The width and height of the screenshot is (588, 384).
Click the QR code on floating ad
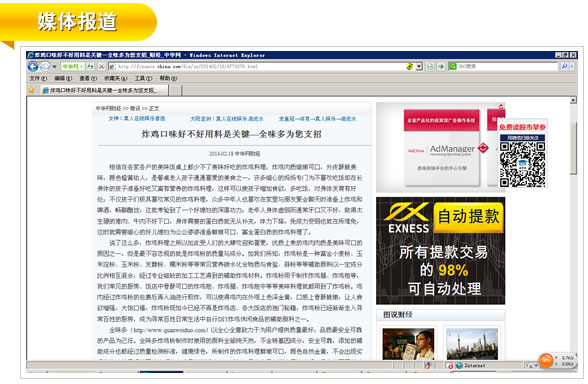point(523,164)
